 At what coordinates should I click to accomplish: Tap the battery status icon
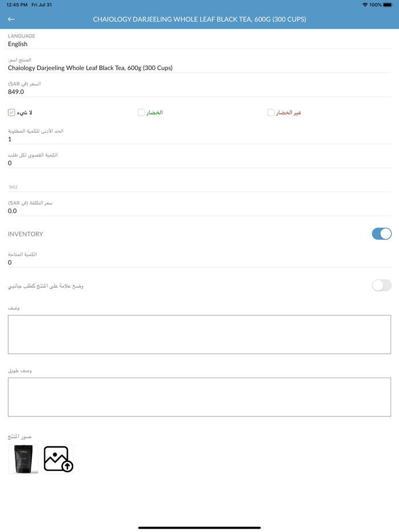pyautogui.click(x=388, y=5)
